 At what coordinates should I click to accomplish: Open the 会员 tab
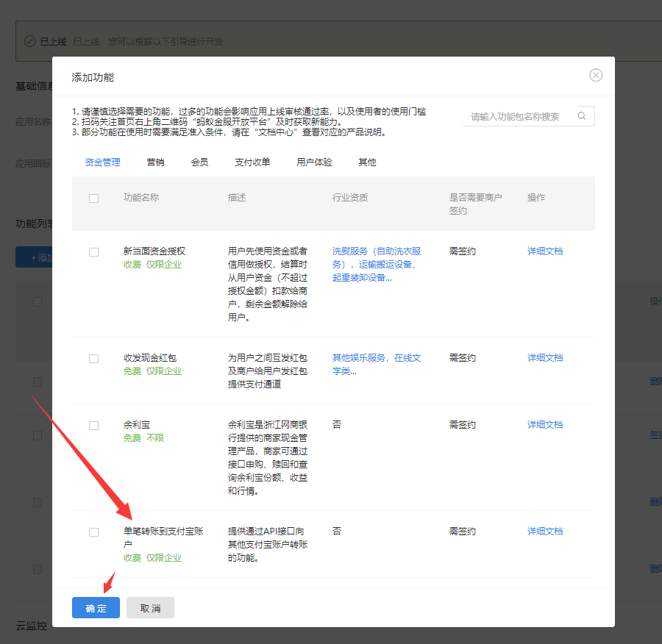coord(199,162)
